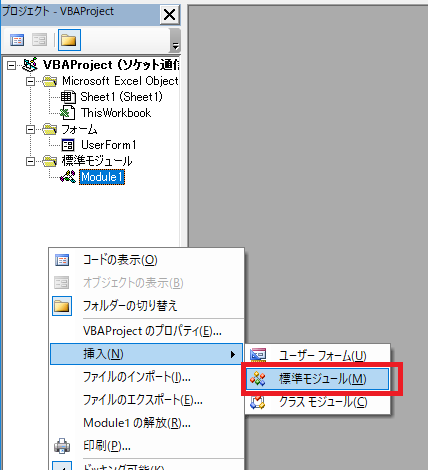
Task: Toggle Folders button in project toolbar
Action: pos(69,40)
